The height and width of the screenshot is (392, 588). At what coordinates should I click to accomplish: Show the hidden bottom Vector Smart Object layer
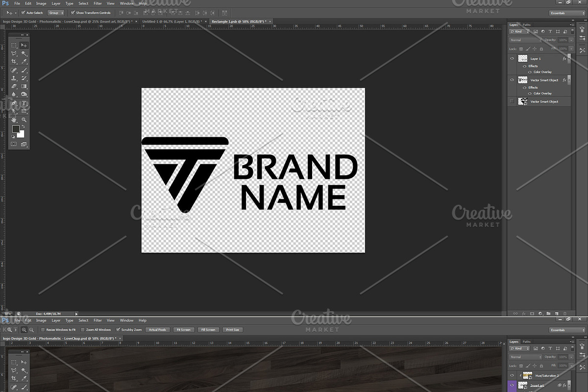click(x=512, y=101)
